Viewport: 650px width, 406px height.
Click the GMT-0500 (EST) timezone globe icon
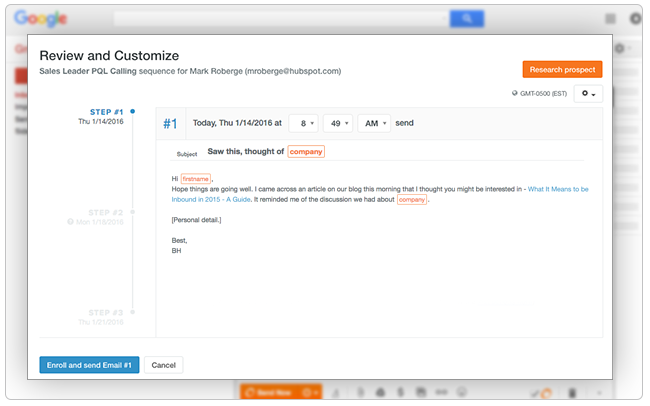click(514, 95)
